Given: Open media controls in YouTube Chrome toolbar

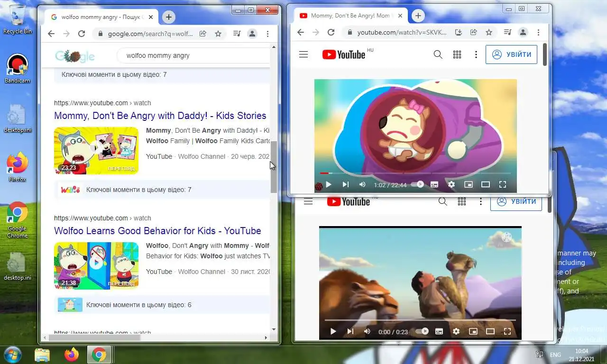Looking at the screenshot, I should coord(508,32).
